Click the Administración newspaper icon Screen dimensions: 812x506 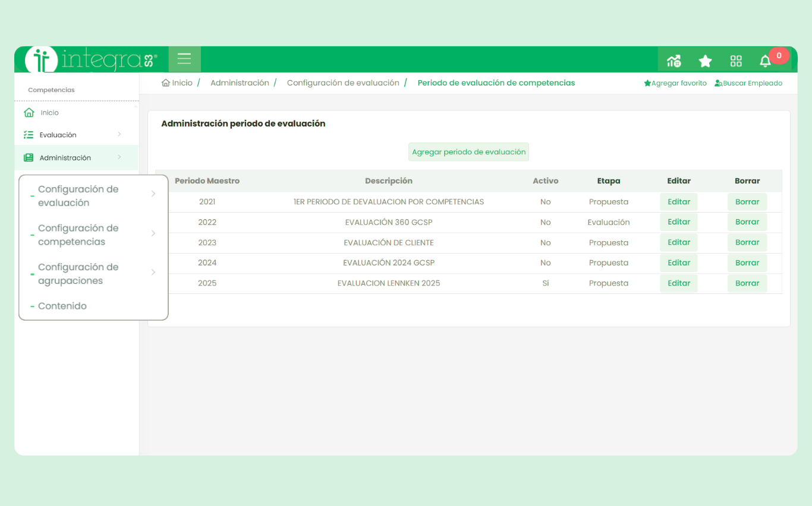point(28,158)
